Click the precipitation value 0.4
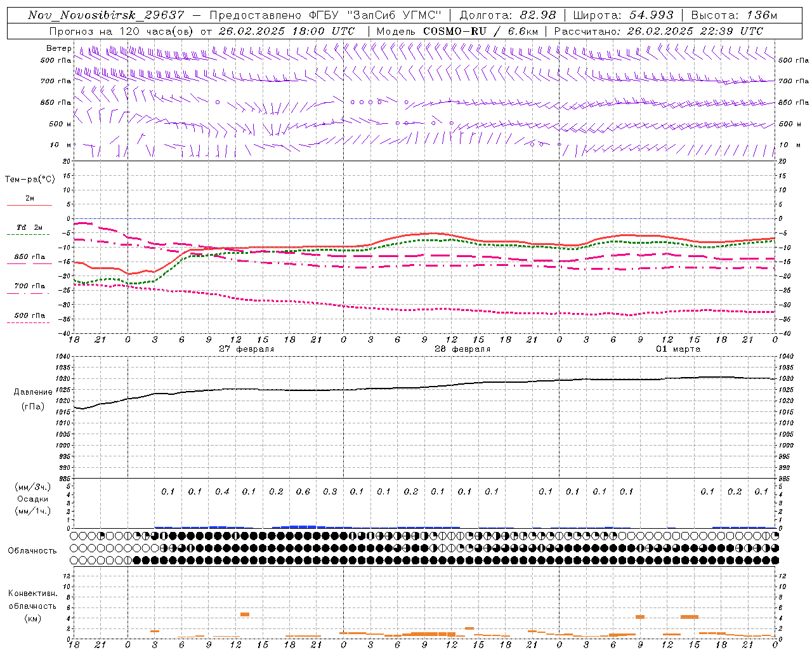Viewport: 812px width, 650px height. [x=222, y=491]
